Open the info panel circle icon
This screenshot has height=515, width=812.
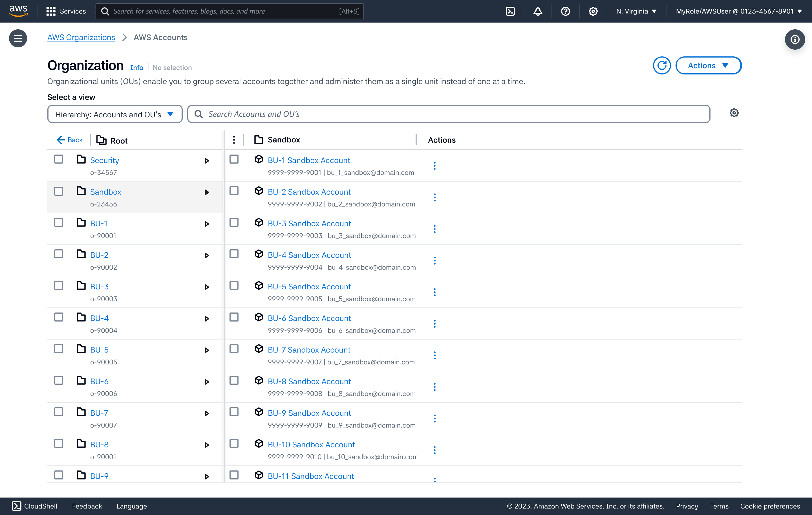pyautogui.click(x=795, y=39)
